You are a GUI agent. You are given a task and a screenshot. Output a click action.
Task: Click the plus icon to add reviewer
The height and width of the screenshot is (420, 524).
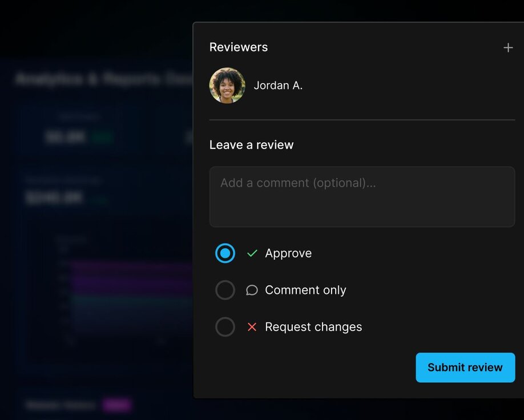[507, 48]
